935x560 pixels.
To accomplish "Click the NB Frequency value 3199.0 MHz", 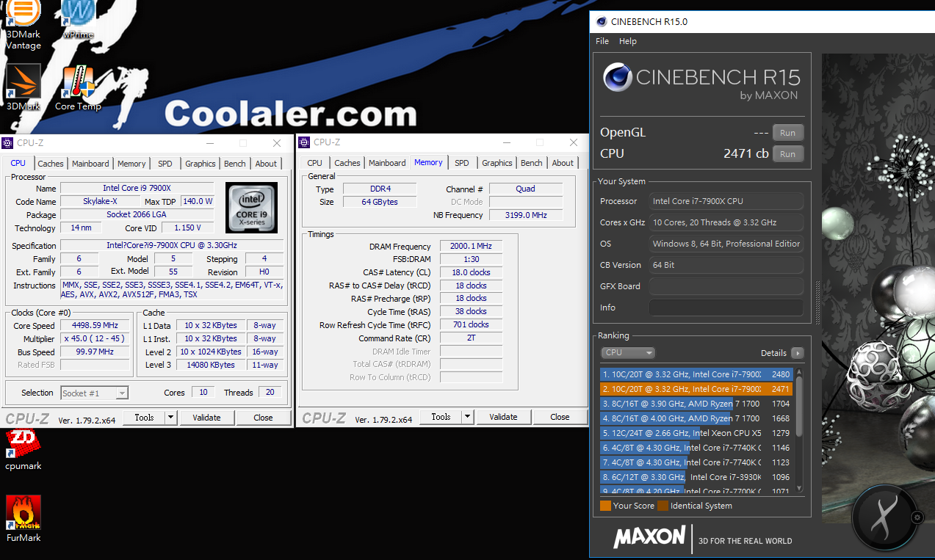I will (526, 215).
